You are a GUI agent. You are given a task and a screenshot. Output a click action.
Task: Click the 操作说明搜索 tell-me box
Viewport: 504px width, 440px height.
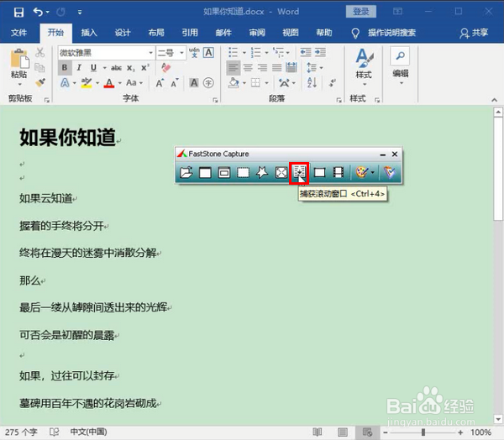click(x=391, y=33)
